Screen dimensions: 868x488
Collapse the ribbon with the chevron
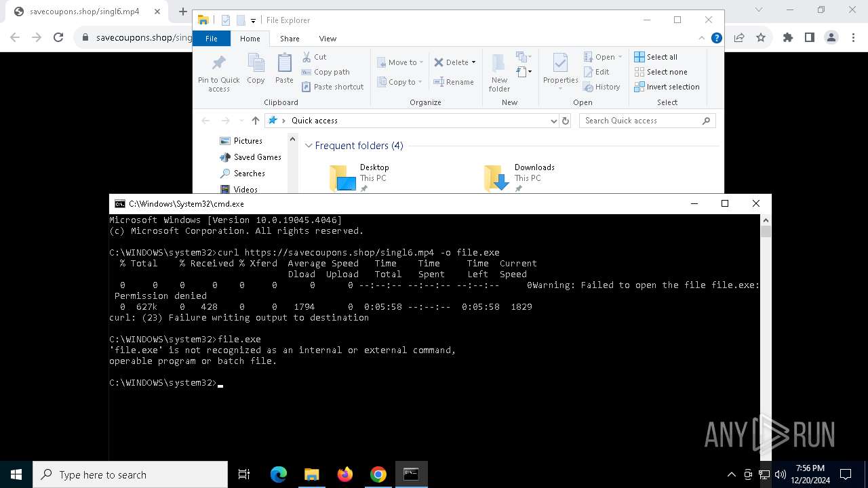click(702, 39)
